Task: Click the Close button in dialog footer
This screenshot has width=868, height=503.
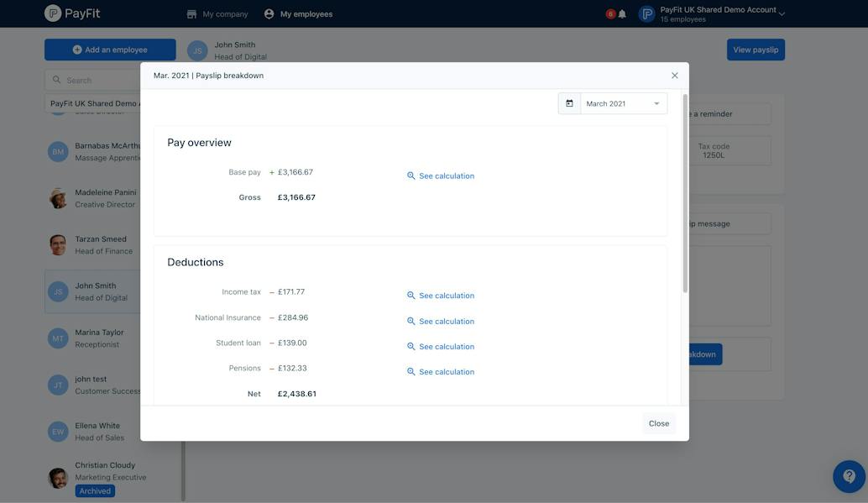Action: pos(659,423)
